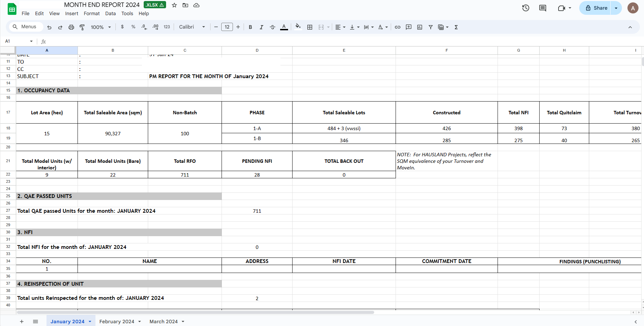Open text rotation options
The width and height of the screenshot is (644, 326).
pyautogui.click(x=383, y=27)
